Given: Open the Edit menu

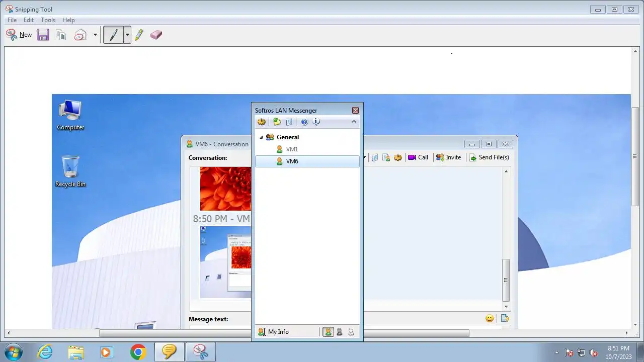Looking at the screenshot, I should 29,20.
